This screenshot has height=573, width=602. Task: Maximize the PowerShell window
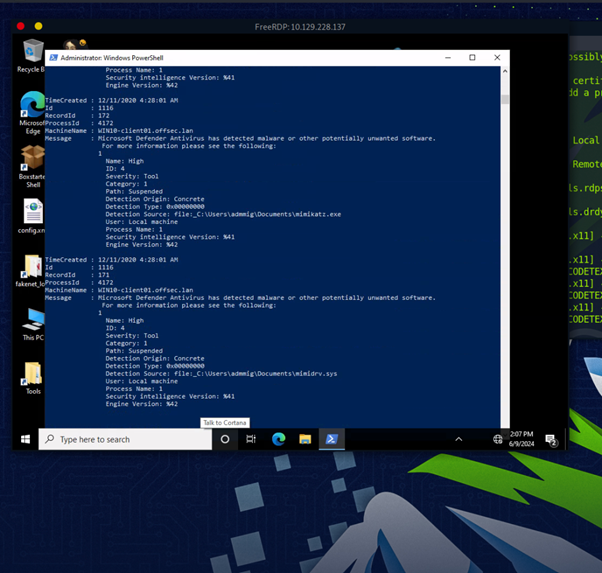coord(472,58)
